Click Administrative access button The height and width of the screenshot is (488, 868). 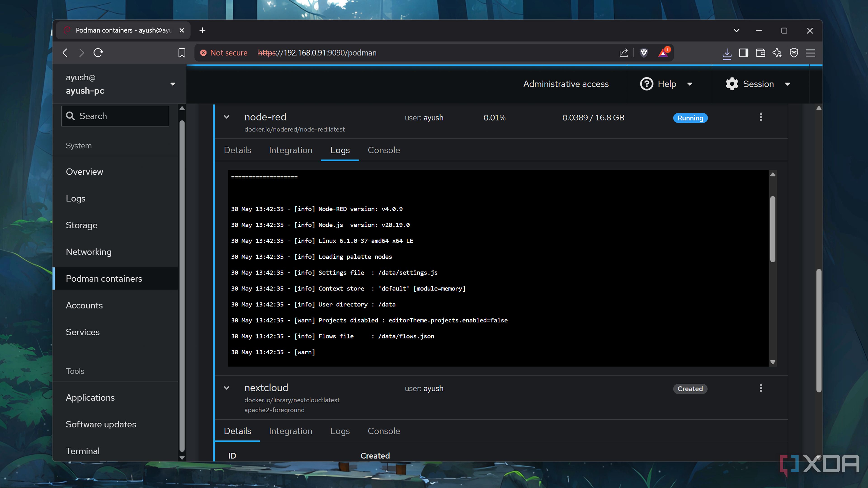(566, 84)
